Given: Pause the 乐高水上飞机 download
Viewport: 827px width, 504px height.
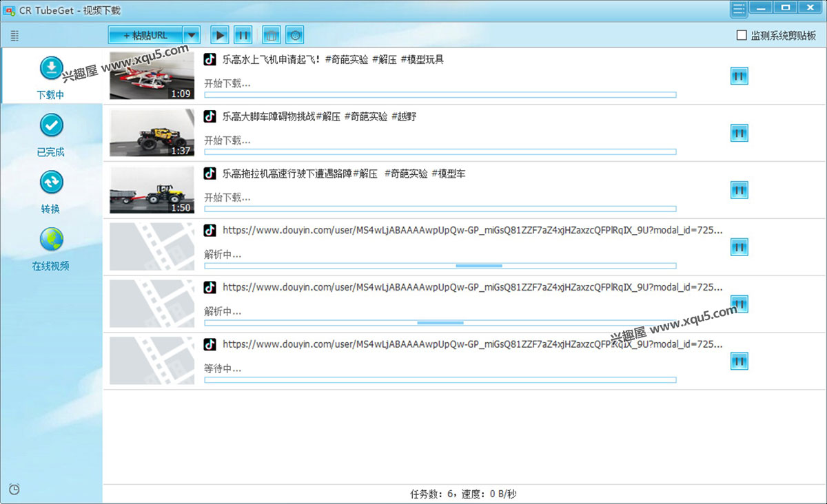Looking at the screenshot, I should point(739,76).
